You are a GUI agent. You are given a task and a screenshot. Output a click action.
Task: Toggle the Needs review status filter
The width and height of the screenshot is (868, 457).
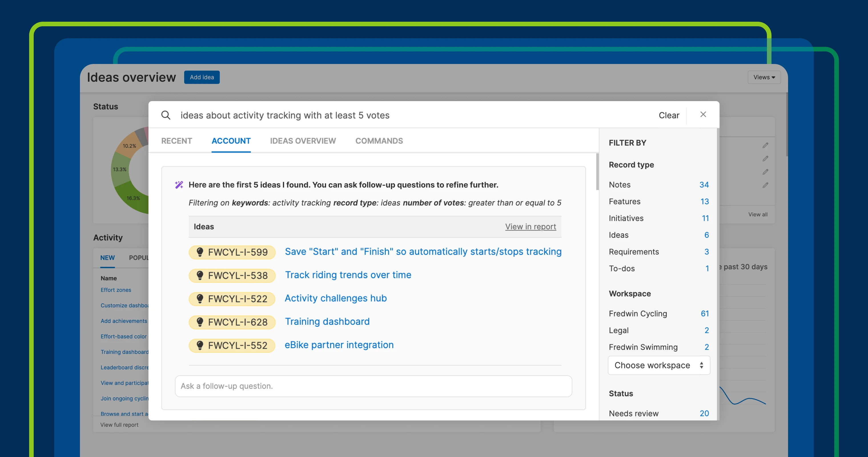click(634, 413)
